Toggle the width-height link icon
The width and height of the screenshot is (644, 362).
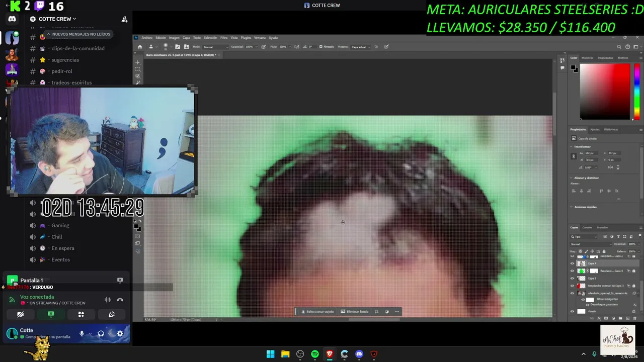[574, 156]
